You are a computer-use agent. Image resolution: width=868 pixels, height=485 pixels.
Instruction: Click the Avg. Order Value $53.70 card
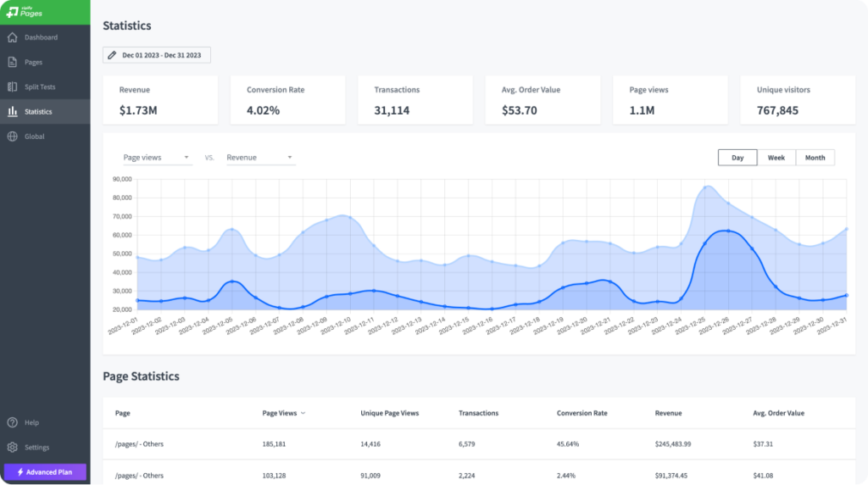click(x=543, y=100)
